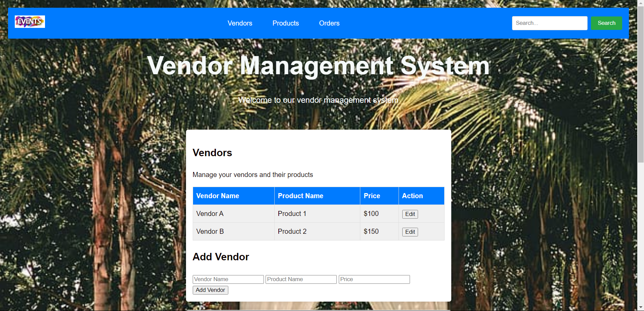Screen dimensions: 644x311
Task: Click the Product 2 table cell
Action: tap(292, 231)
